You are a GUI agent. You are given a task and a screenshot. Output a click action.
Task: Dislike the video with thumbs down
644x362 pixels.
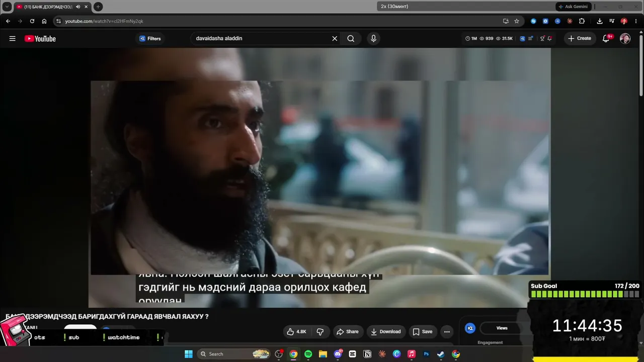coord(320,332)
